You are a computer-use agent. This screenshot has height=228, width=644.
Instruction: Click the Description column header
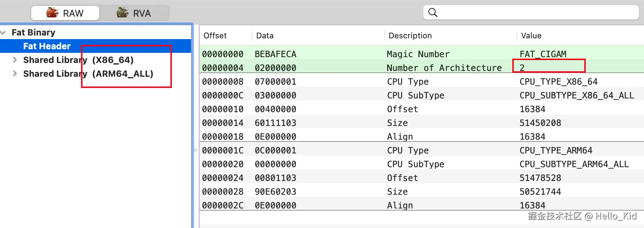[410, 35]
